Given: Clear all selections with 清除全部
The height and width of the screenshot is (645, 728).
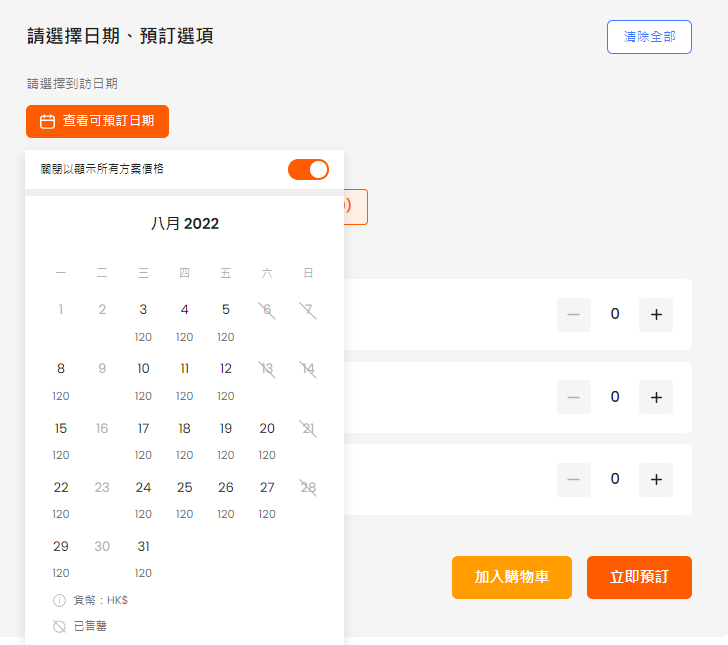Looking at the screenshot, I should [649, 37].
